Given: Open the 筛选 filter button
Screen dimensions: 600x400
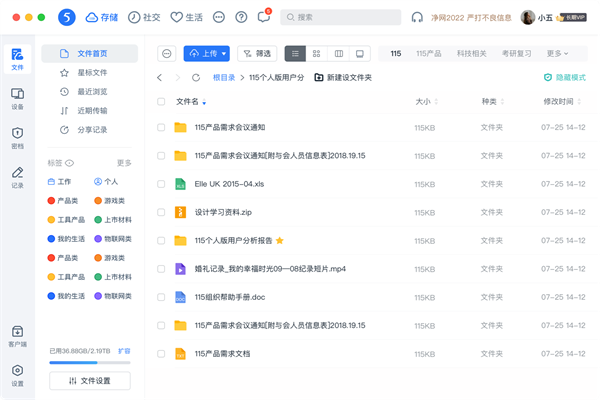Looking at the screenshot, I should [257, 54].
